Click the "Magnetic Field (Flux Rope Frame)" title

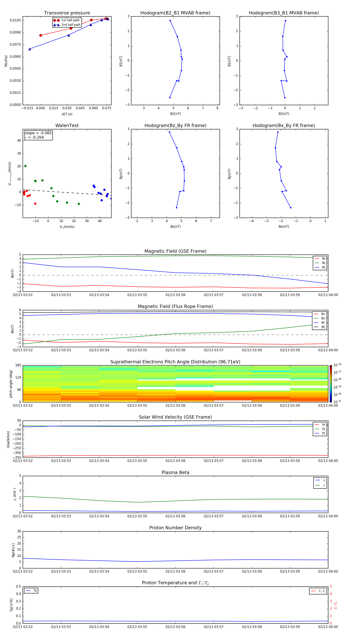click(x=175, y=307)
